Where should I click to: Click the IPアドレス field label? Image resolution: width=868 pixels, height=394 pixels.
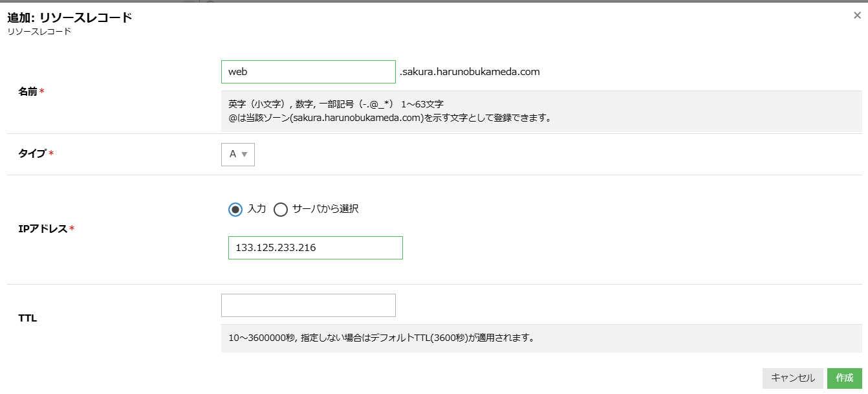tap(43, 228)
